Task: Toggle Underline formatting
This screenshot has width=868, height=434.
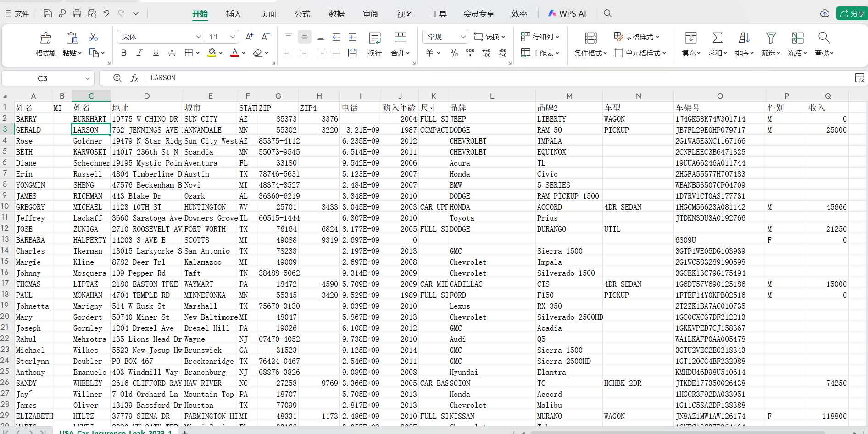Action: point(156,53)
